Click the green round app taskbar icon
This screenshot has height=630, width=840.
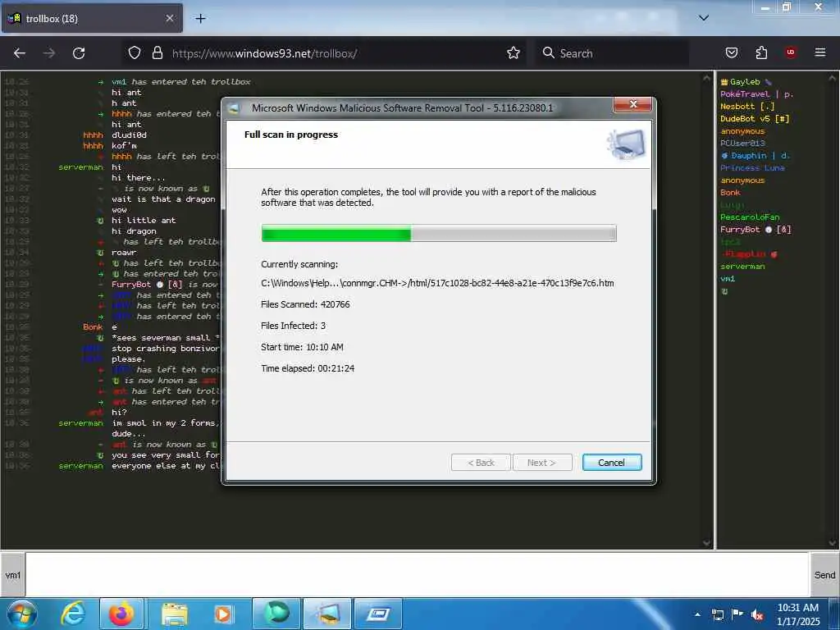(x=276, y=614)
